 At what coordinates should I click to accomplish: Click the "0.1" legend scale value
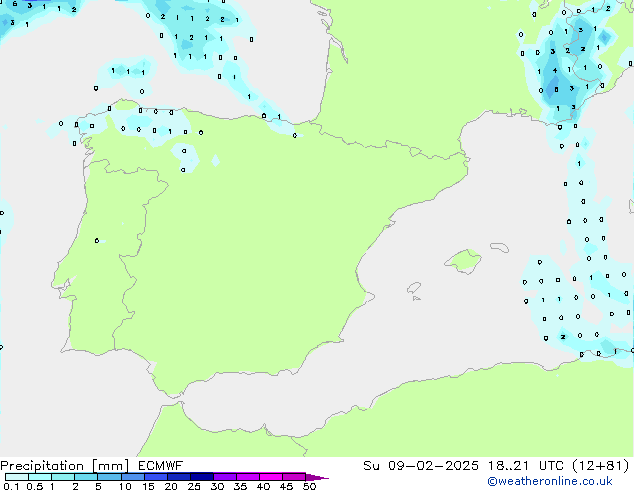click(x=11, y=486)
